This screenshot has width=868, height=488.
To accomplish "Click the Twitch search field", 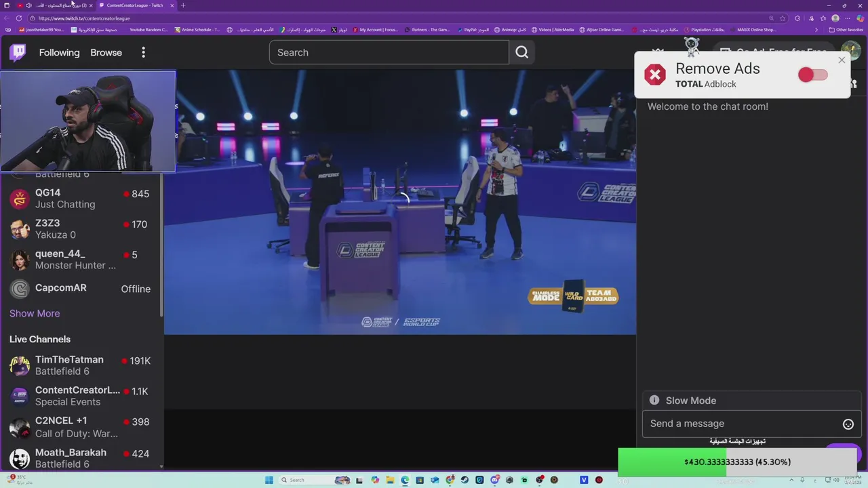I will (389, 52).
